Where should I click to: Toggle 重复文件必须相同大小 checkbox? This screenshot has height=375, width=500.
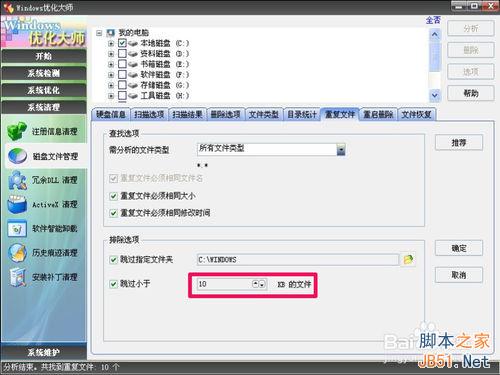(x=113, y=196)
